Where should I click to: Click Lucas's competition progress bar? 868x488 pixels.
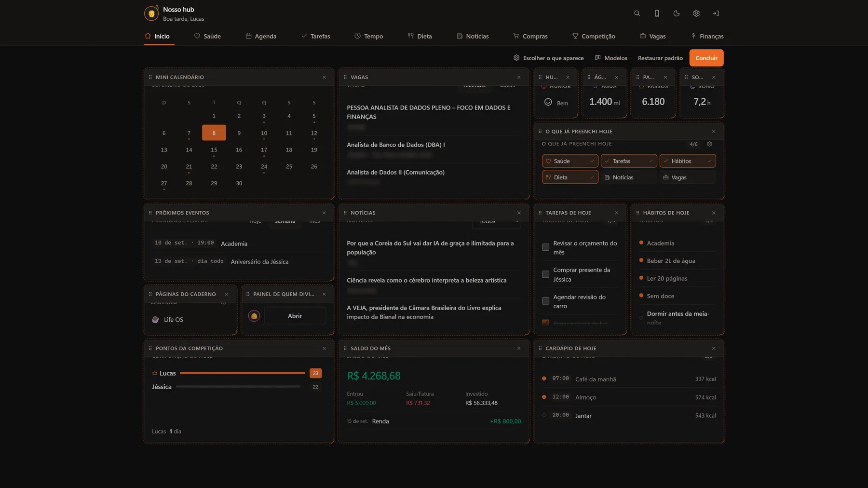242,373
